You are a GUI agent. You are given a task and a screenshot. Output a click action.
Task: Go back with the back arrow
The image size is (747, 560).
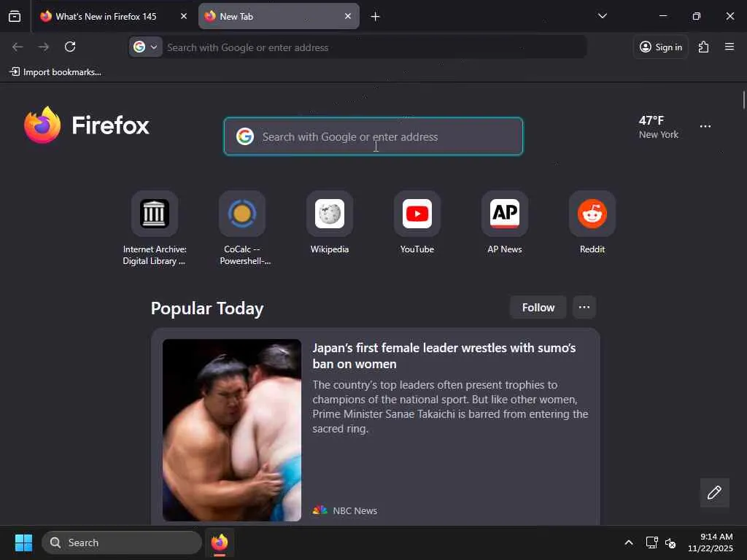click(18, 47)
